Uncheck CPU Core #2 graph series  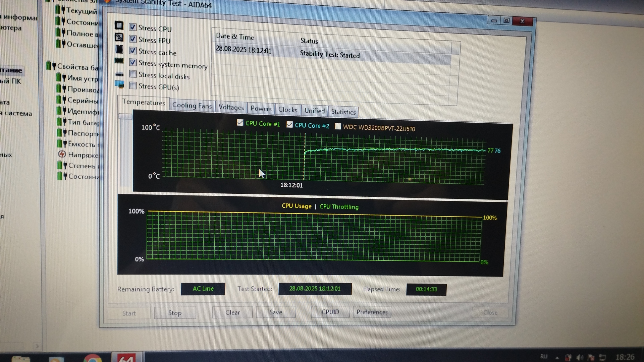pyautogui.click(x=289, y=125)
